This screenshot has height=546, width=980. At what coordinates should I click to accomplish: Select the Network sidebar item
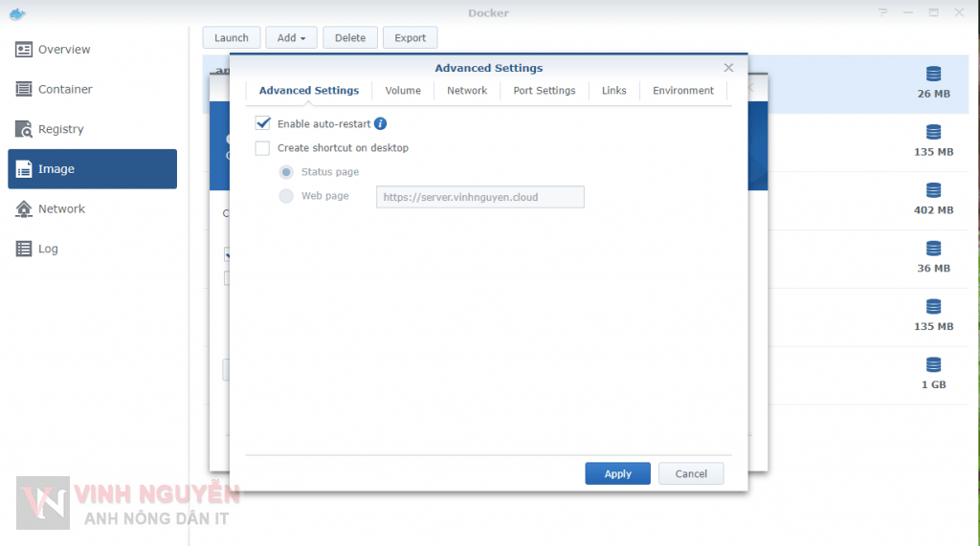pos(61,208)
